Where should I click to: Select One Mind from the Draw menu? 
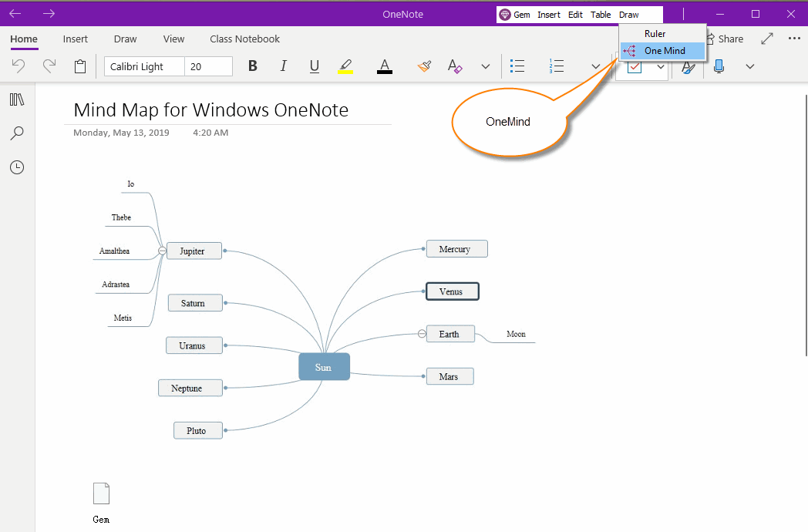(664, 51)
